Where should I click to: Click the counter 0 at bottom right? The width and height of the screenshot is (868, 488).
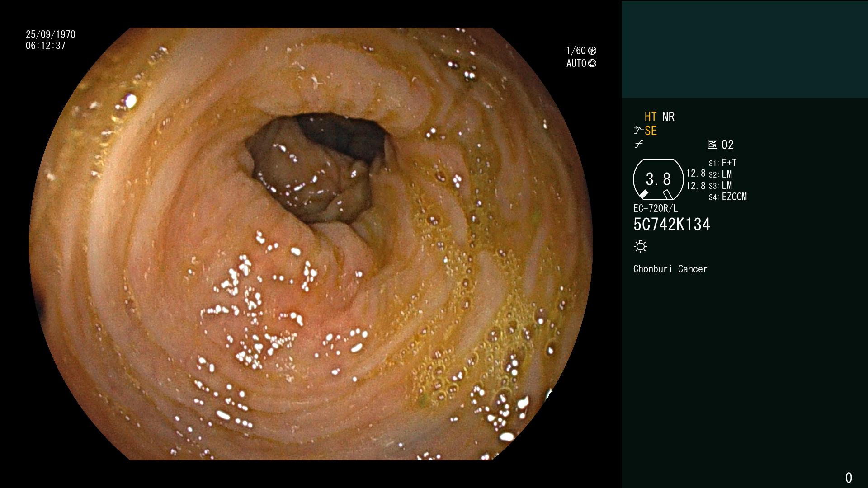(849, 478)
